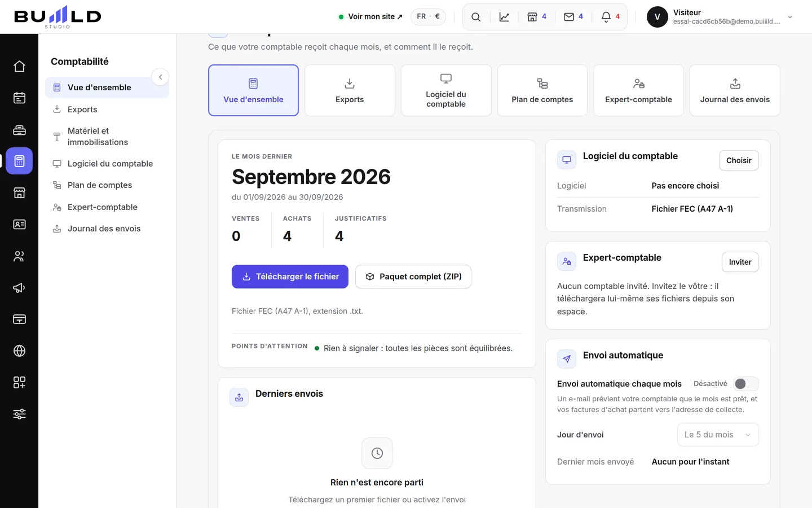
Task: Open Logiciel du comptable in sidebar
Action: pyautogui.click(x=107, y=164)
